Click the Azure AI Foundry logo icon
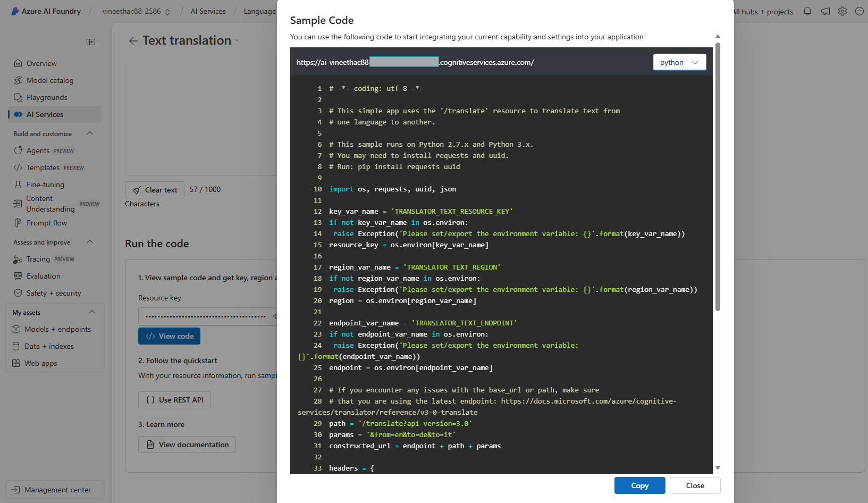Image resolution: width=868 pixels, height=503 pixels. [15, 11]
